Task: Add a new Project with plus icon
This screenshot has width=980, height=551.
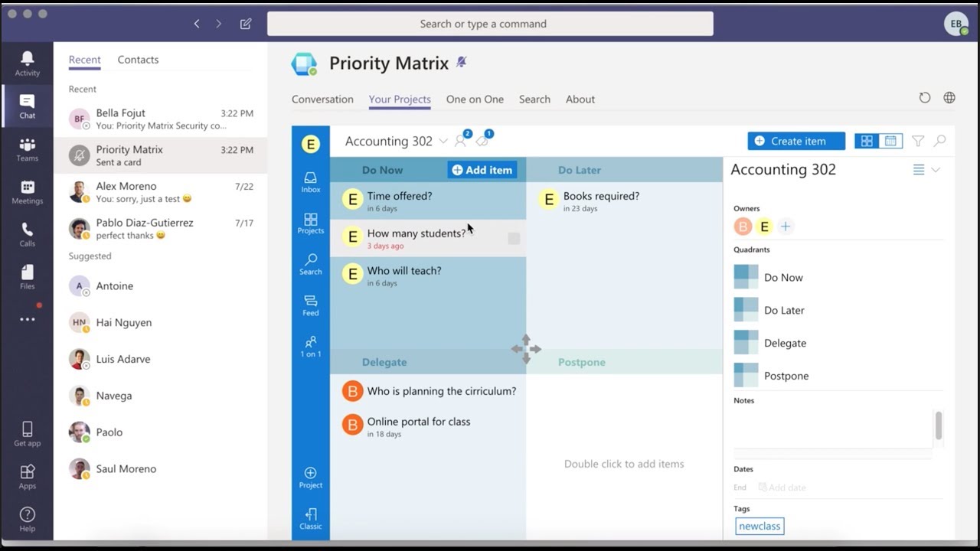Action: 311,478
